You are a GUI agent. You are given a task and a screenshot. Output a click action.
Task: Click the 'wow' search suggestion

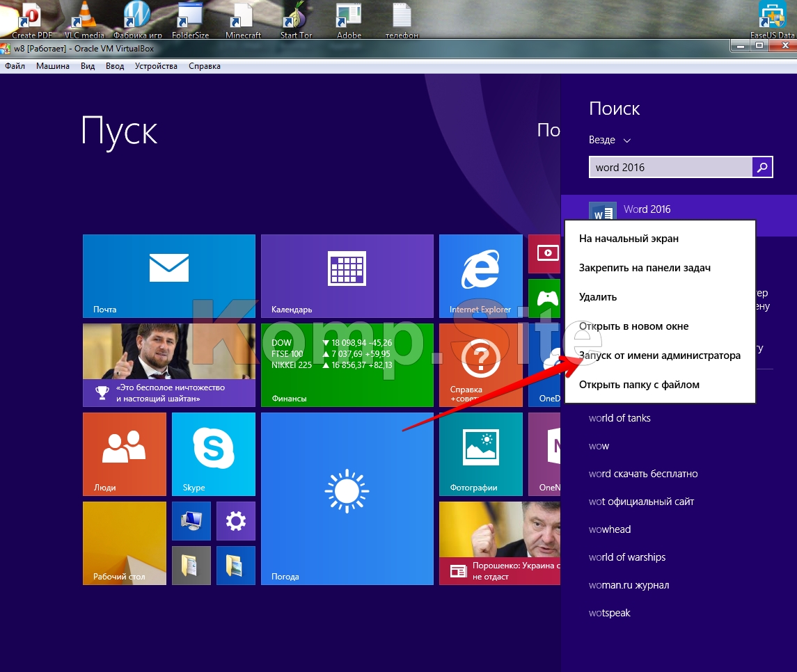coord(599,446)
